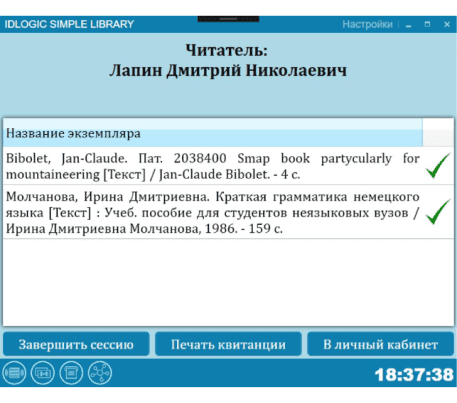457x403 pixels.
Task: Click the green checkmark on the Молчанова row
Action: [x=438, y=212]
